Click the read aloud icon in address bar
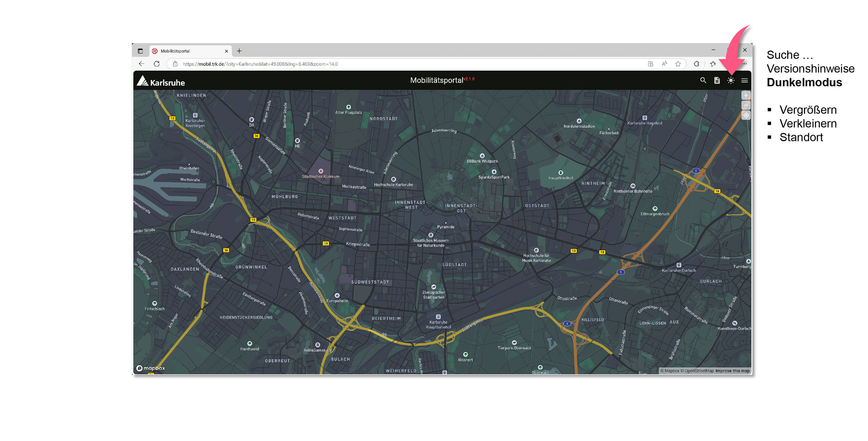The height and width of the screenshot is (441, 868). pos(664,64)
